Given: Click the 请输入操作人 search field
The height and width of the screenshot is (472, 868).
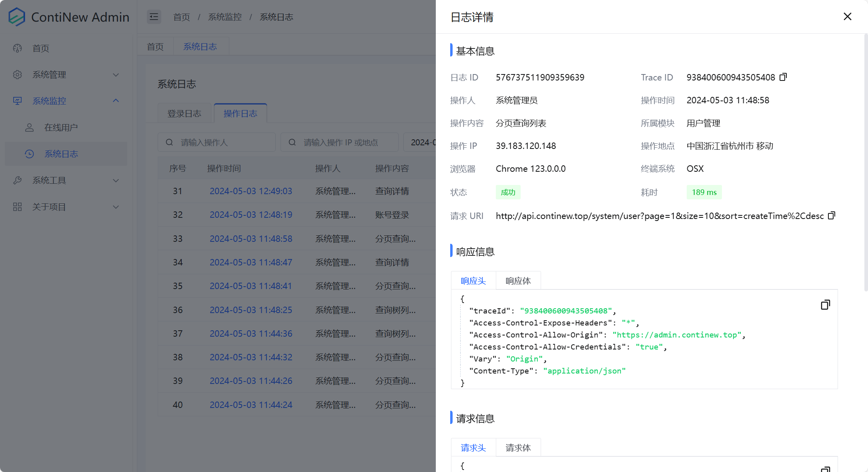Looking at the screenshot, I should coord(216,142).
